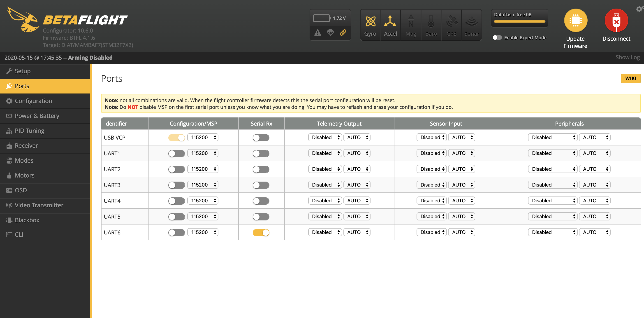Image resolution: width=644 pixels, height=318 pixels.
Task: Click the Dataflash free space bar
Action: (x=519, y=22)
